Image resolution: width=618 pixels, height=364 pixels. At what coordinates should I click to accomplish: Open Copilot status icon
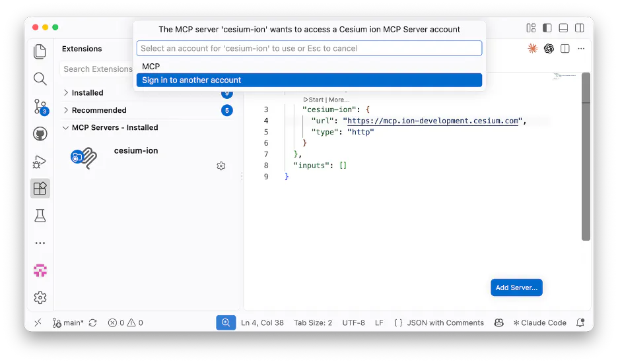498,322
